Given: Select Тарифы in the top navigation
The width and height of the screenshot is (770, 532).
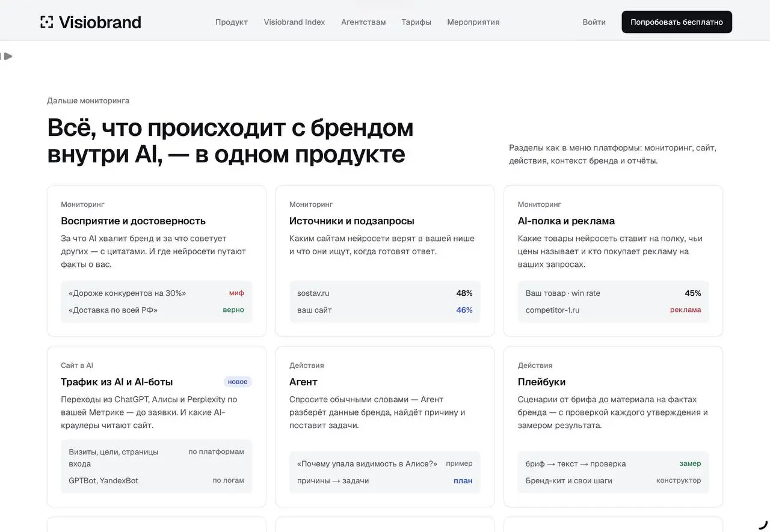Looking at the screenshot, I should [x=416, y=22].
